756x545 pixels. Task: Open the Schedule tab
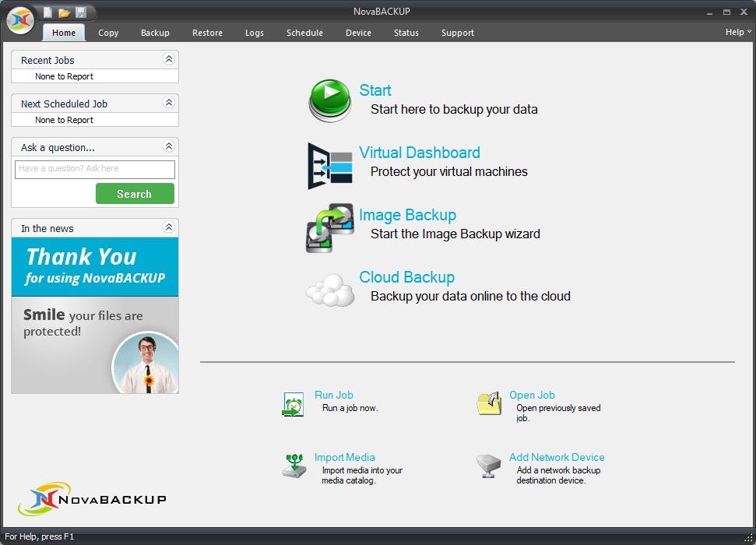(x=304, y=33)
